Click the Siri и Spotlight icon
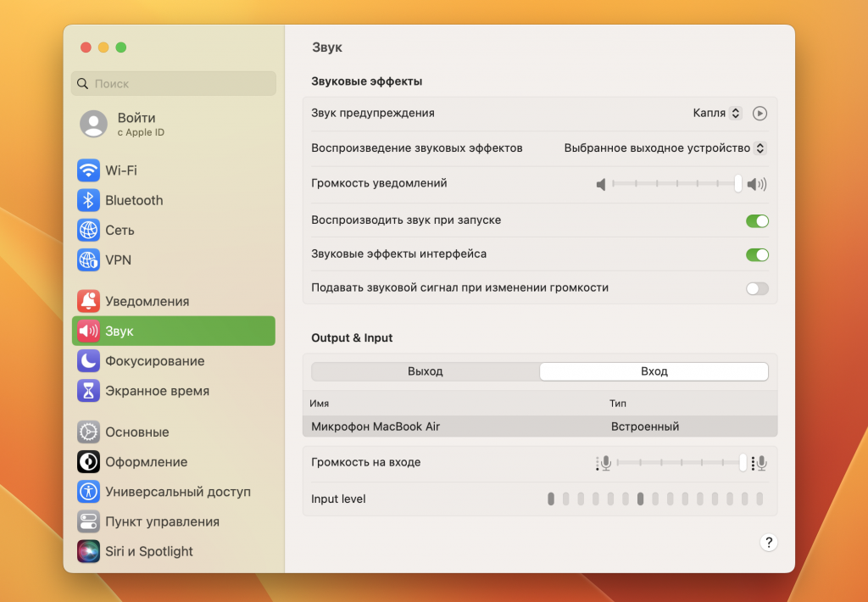Image resolution: width=868 pixels, height=602 pixels. (x=88, y=551)
